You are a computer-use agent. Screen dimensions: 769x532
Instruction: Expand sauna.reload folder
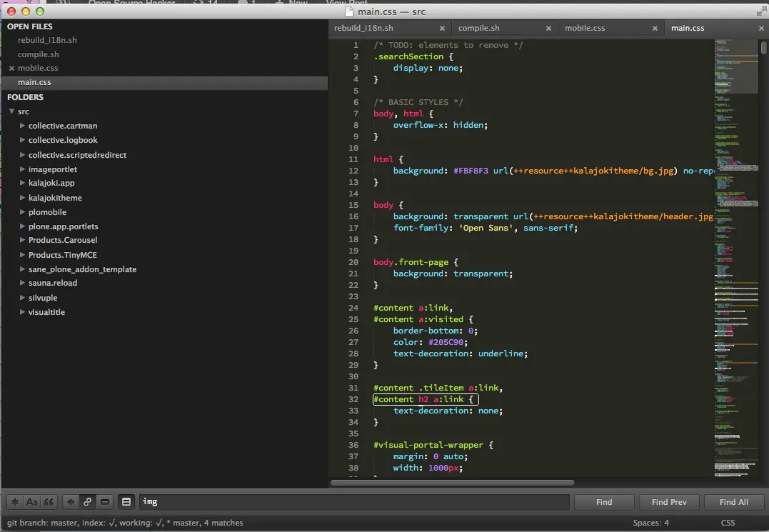[22, 283]
